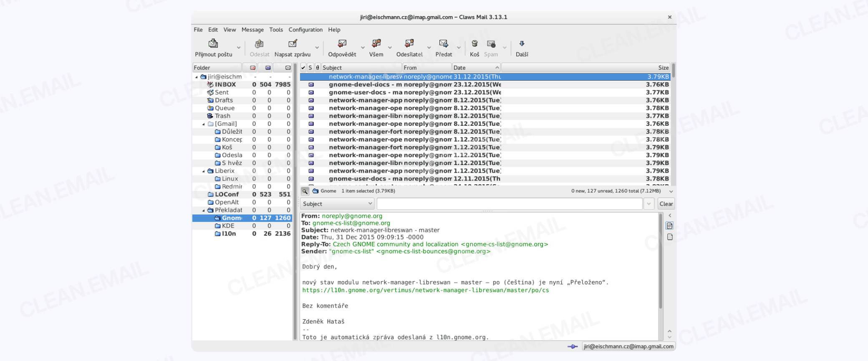The height and width of the screenshot is (361, 868).
Task: Toggle quick search magnifier icon
Action: (x=305, y=191)
